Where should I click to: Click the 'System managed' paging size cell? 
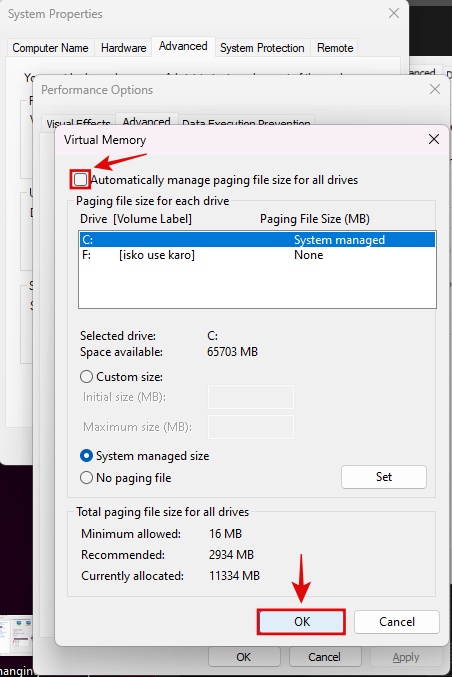point(339,240)
